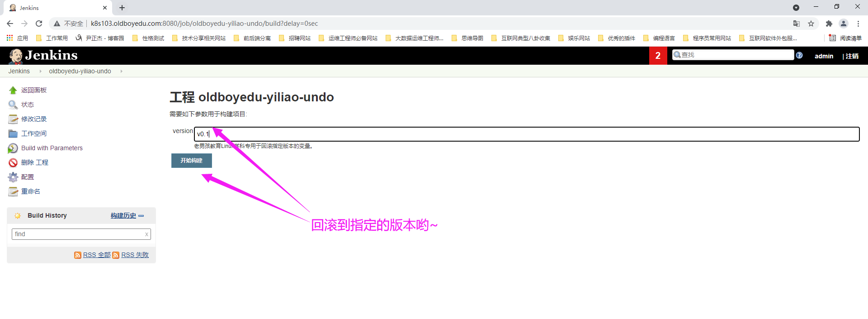Click the 重命名 notepad icon
This screenshot has height=319, width=868.
pos(13,192)
